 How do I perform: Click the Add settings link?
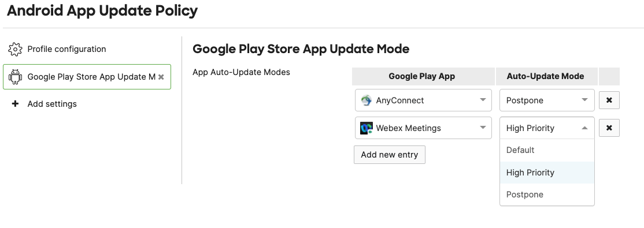click(x=52, y=104)
